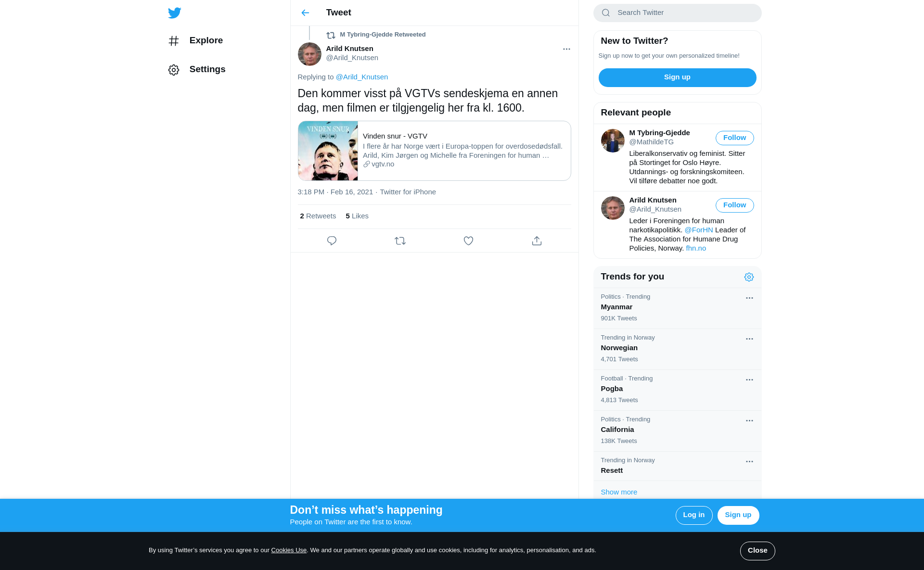Go back using the arrow icon
Image resolution: width=924 pixels, height=570 pixels.
pos(305,13)
